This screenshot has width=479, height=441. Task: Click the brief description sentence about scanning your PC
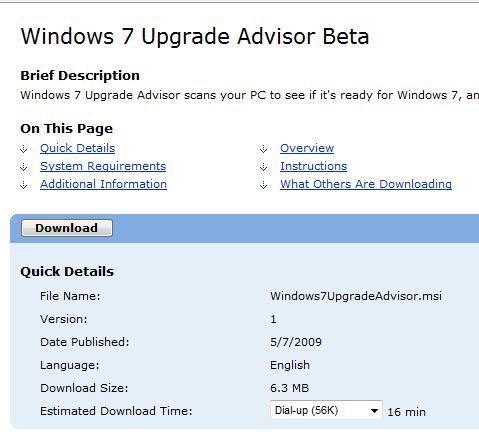250,95
